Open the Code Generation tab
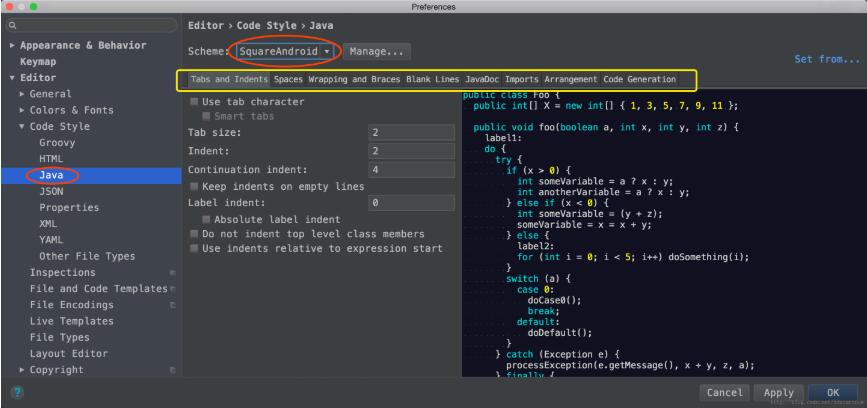This screenshot has width=867, height=408. 639,79
